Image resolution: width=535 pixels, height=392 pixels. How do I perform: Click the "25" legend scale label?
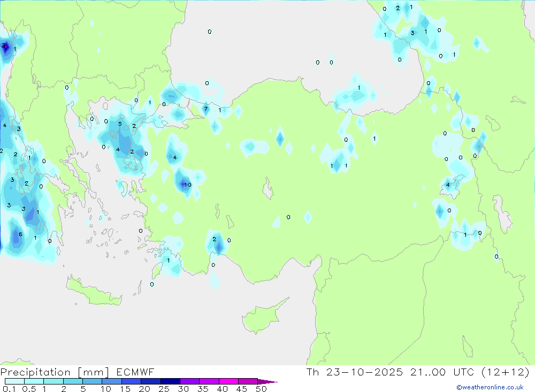(164, 389)
